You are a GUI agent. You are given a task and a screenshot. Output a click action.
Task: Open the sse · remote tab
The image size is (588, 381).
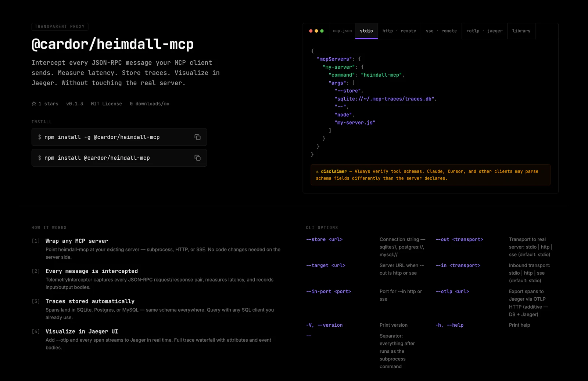tap(441, 31)
